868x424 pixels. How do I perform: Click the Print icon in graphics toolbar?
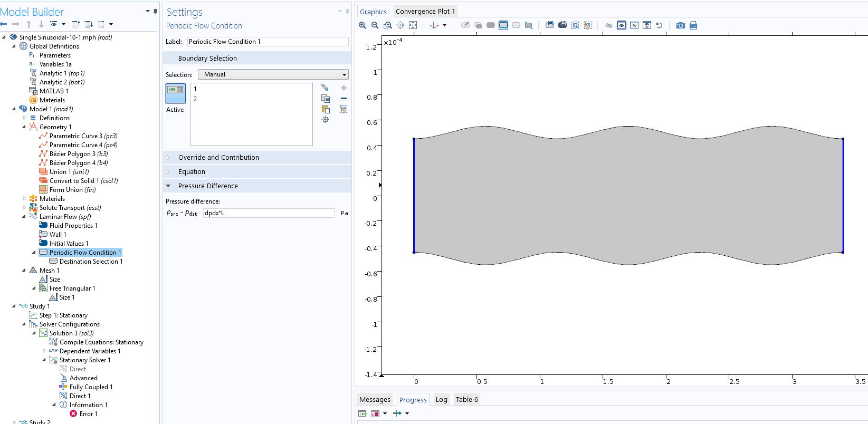coord(693,25)
